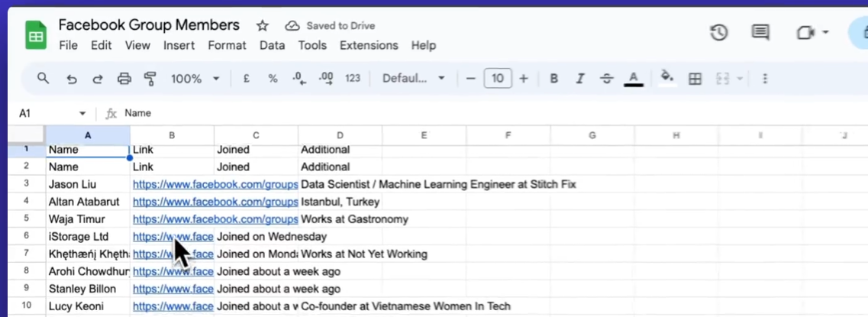The height and width of the screenshot is (317, 868).
Task: Activate the paint format tool
Action: [x=150, y=79]
